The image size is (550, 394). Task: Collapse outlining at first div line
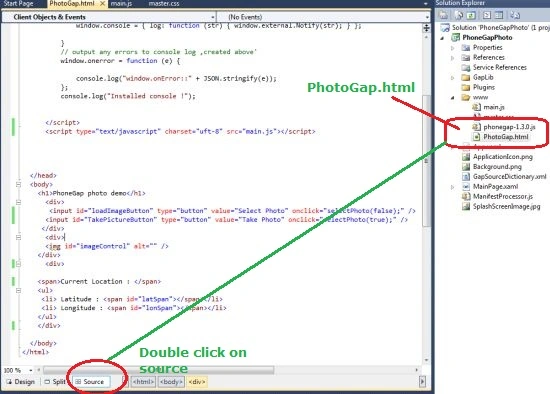point(18,202)
